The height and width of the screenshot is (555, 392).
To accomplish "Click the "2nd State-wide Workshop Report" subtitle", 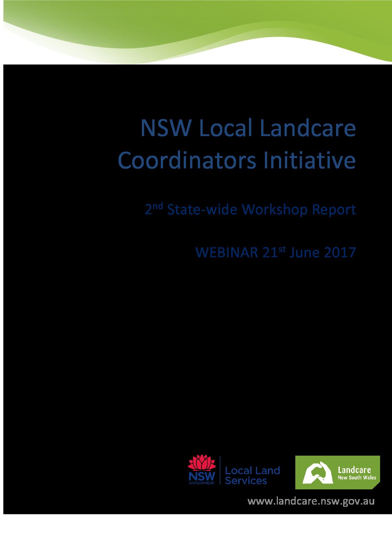I will click(x=250, y=209).
